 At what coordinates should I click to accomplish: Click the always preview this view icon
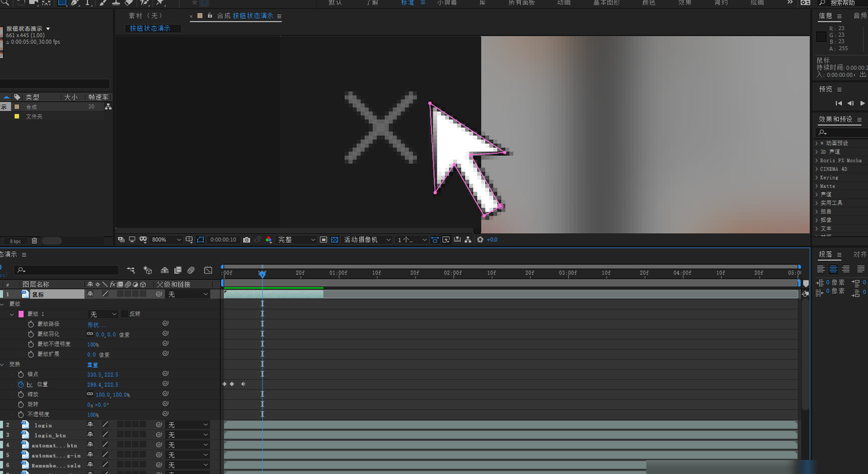pos(121,240)
